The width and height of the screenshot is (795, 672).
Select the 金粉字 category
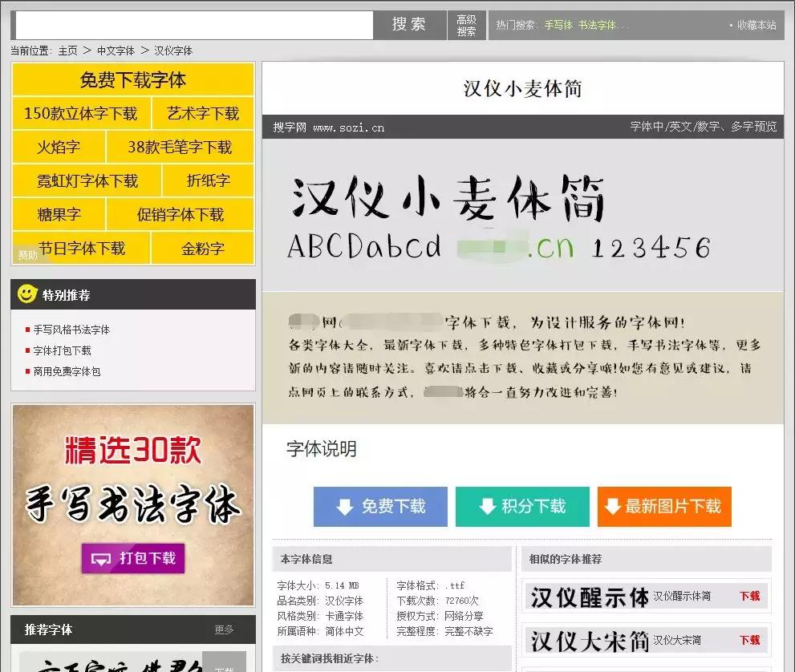[x=201, y=249]
